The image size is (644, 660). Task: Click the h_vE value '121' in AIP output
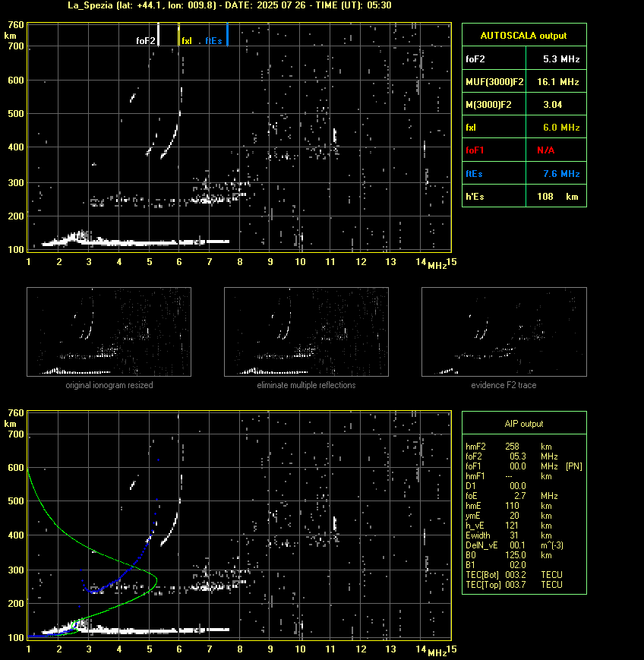[x=512, y=526]
